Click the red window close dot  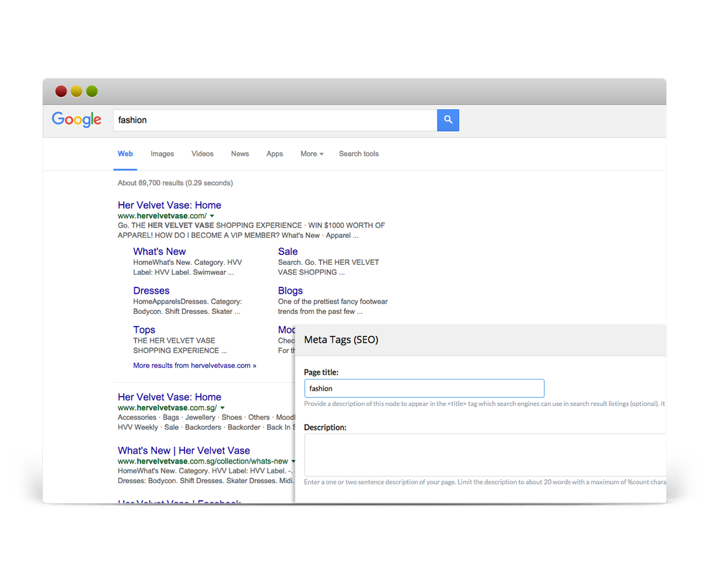(61, 91)
